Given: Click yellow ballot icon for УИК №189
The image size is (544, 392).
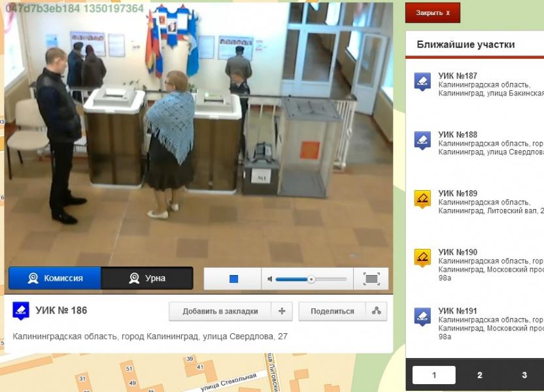Looking at the screenshot, I should [x=422, y=199].
